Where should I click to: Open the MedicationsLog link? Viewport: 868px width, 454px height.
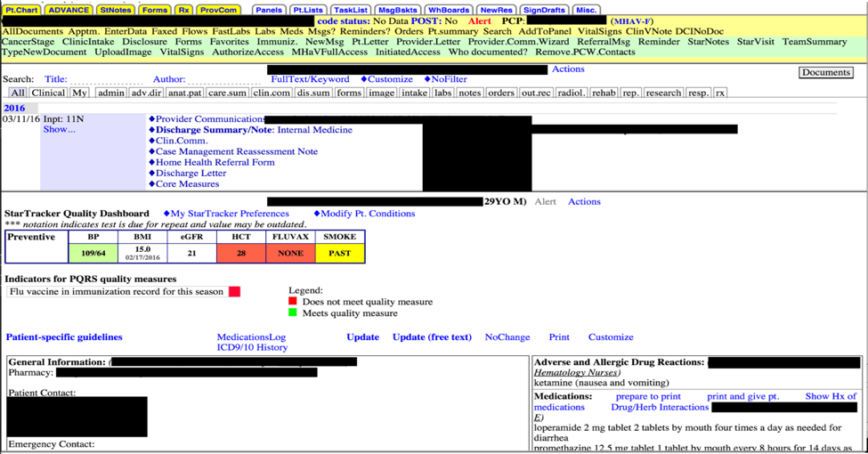click(251, 337)
